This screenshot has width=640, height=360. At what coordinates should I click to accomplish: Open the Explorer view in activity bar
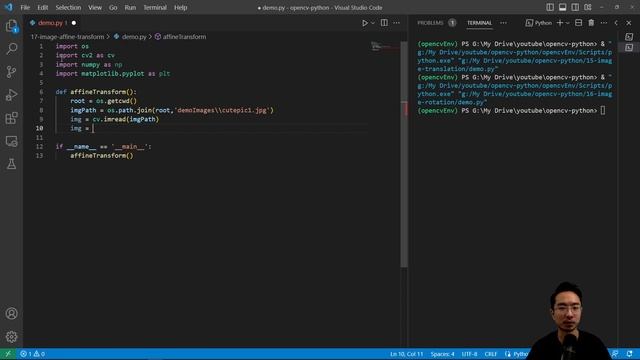coord(11,26)
